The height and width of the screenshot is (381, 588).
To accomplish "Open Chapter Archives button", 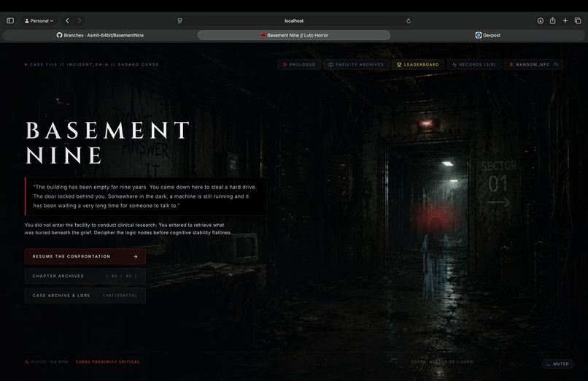I will click(85, 276).
